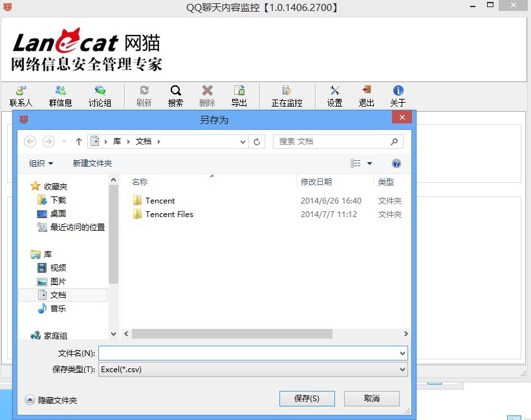Open the 群信息 group info view

60,96
